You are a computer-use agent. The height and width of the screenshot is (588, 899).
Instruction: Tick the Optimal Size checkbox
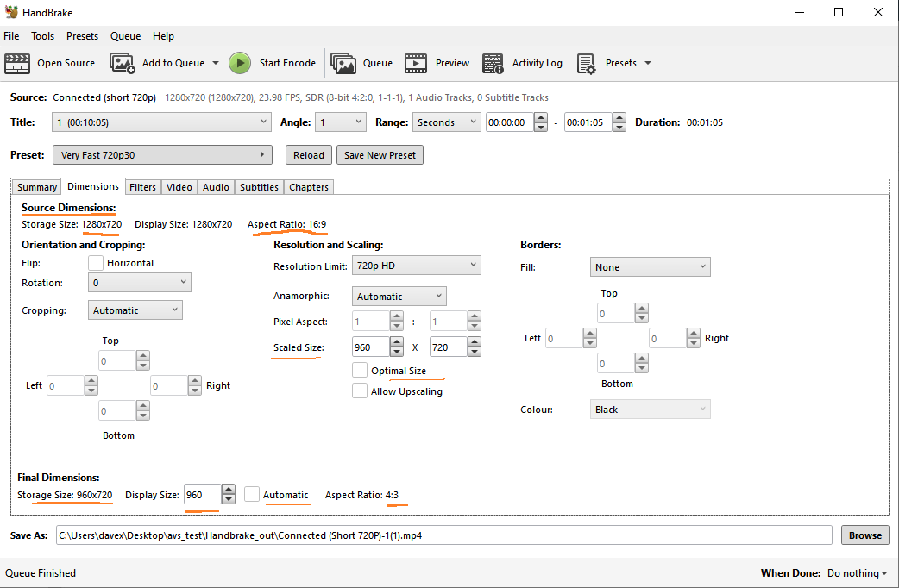point(360,370)
